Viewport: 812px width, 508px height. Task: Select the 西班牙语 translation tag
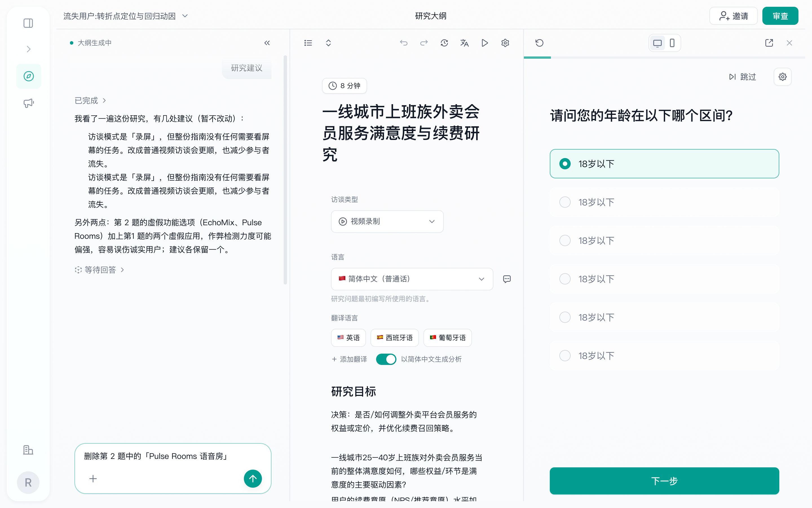tap(395, 337)
